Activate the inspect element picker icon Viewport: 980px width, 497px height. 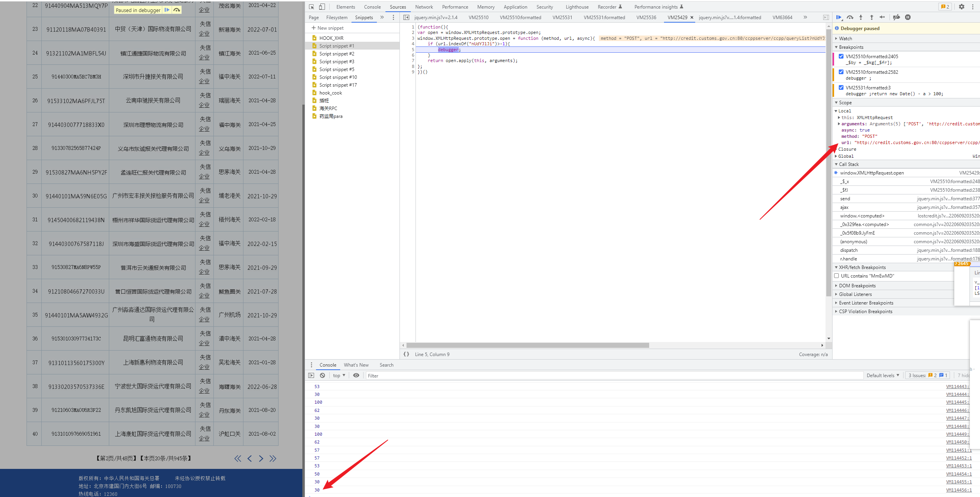311,7
